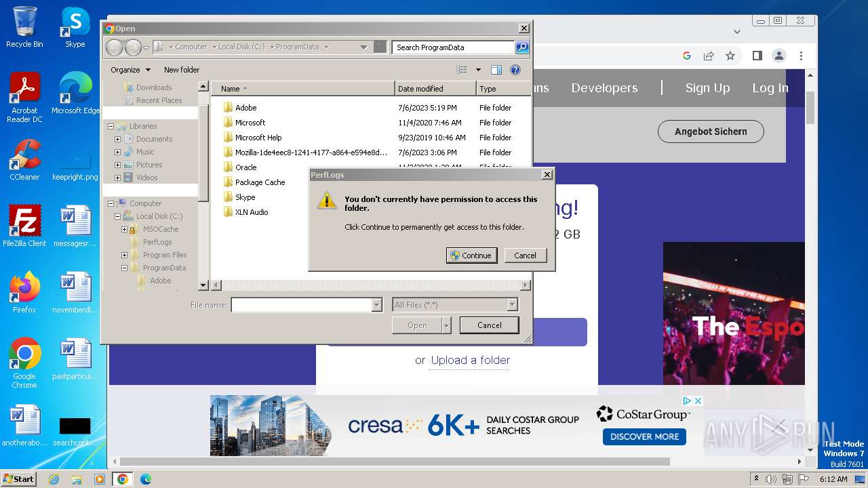Open the recent locations dropdown arrow

[x=146, y=47]
